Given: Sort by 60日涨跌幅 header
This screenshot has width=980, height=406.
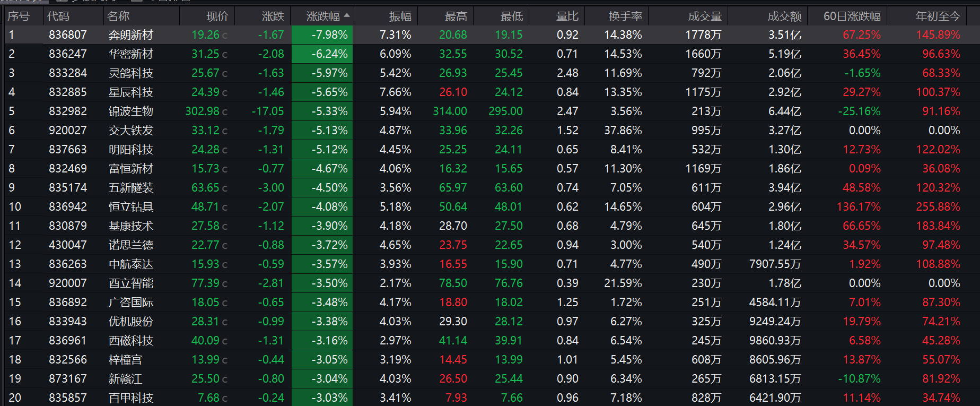Looking at the screenshot, I should tap(852, 16).
